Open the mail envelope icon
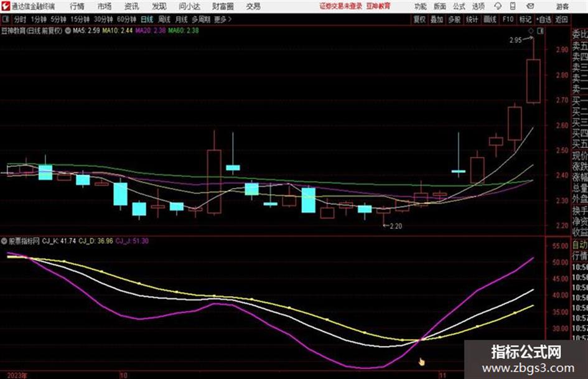588x379 pixels. (x=530, y=6)
